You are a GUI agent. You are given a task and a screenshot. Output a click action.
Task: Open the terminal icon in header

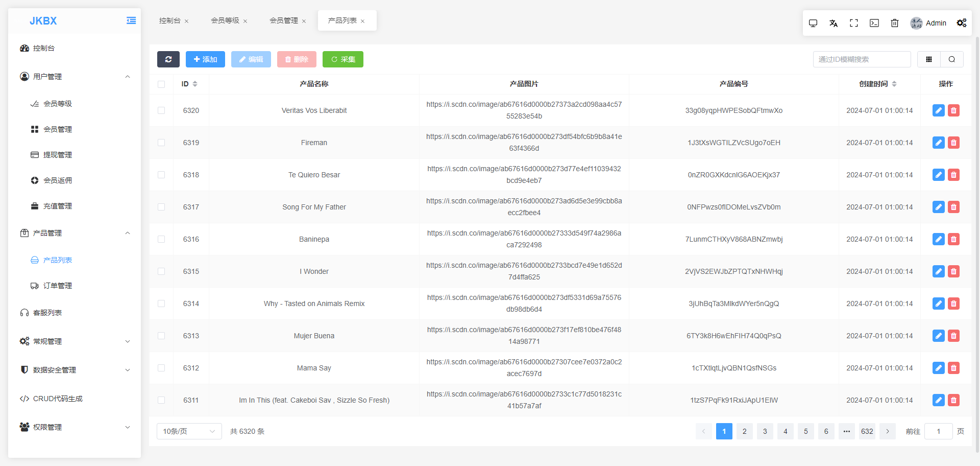(x=874, y=23)
